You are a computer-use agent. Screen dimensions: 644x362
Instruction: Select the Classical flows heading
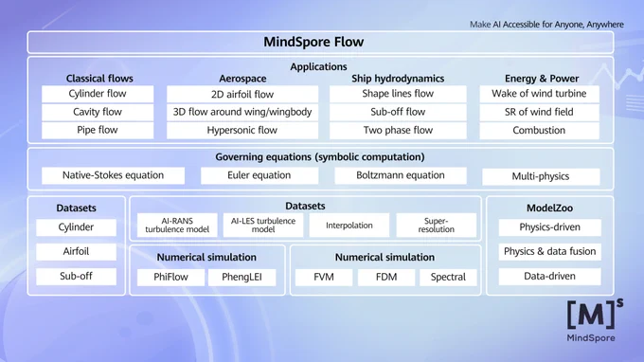tap(99, 79)
